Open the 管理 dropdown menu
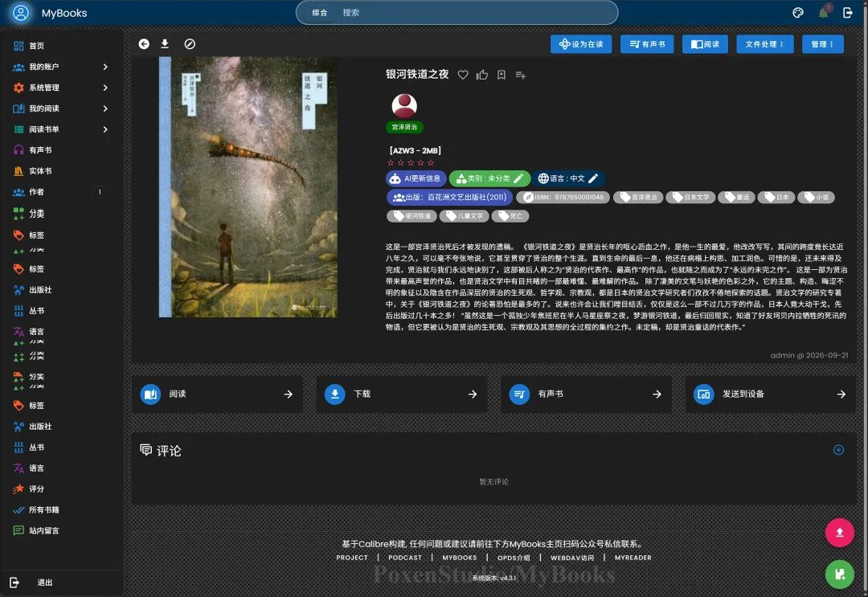 [823, 44]
